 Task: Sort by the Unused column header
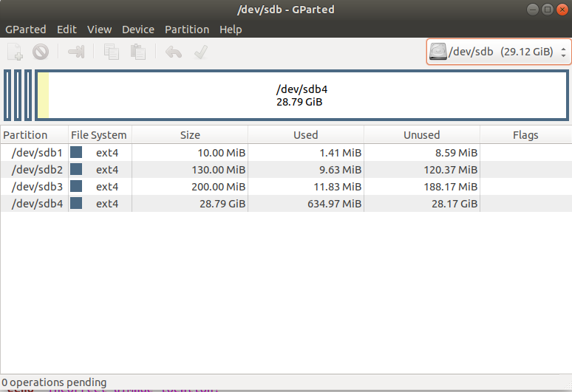(x=422, y=135)
